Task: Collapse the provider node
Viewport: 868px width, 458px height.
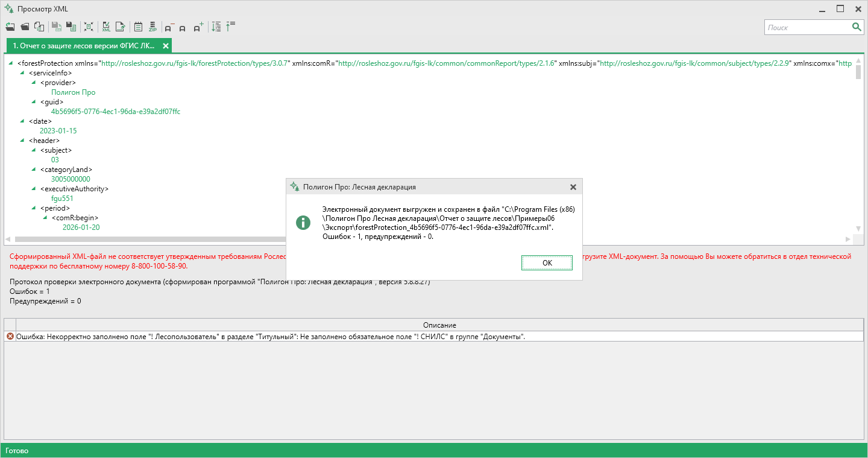Action: tap(34, 82)
